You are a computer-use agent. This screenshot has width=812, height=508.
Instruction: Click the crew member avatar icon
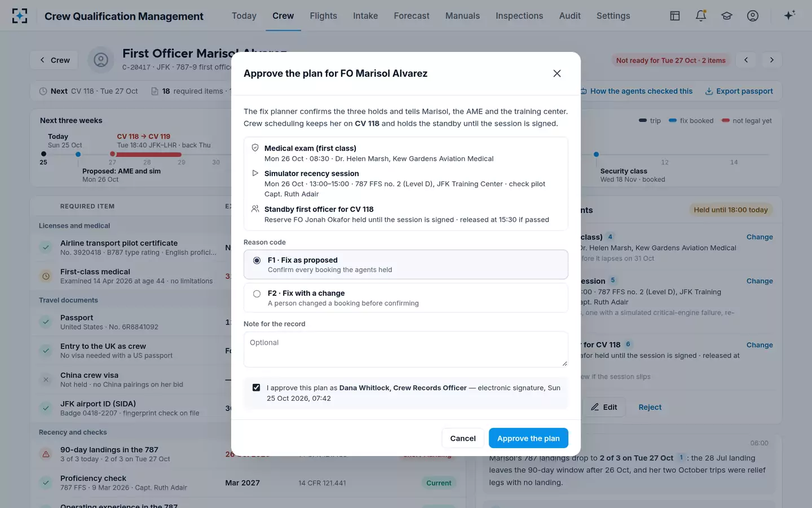[x=101, y=60]
